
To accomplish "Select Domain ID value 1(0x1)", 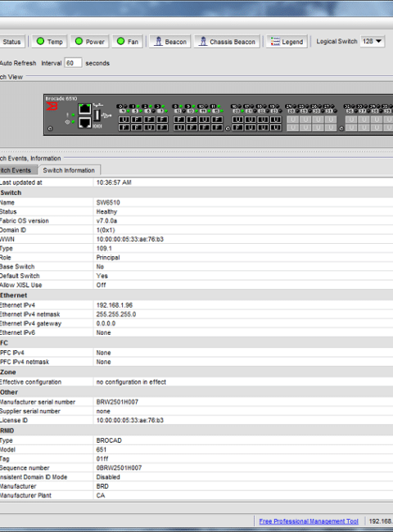I will coord(106,230).
